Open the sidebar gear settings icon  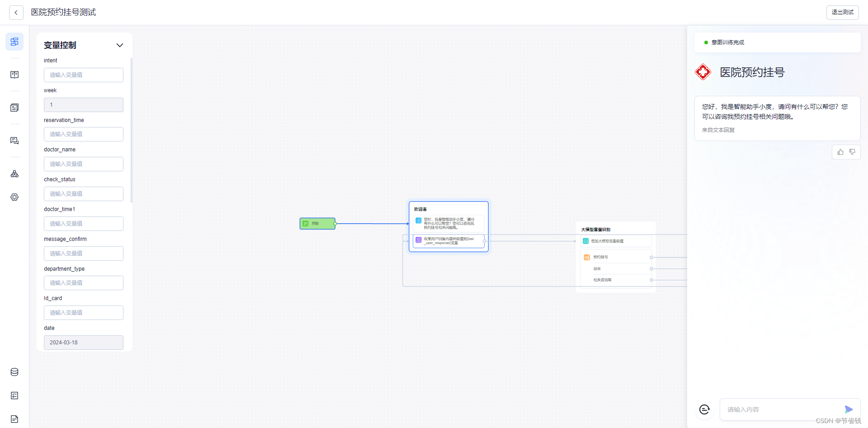click(x=14, y=197)
